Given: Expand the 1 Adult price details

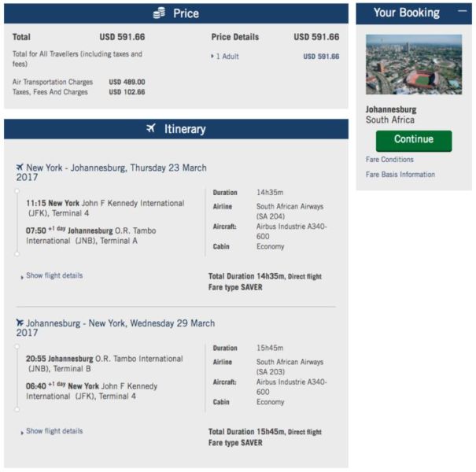Looking at the screenshot, I should point(225,57).
